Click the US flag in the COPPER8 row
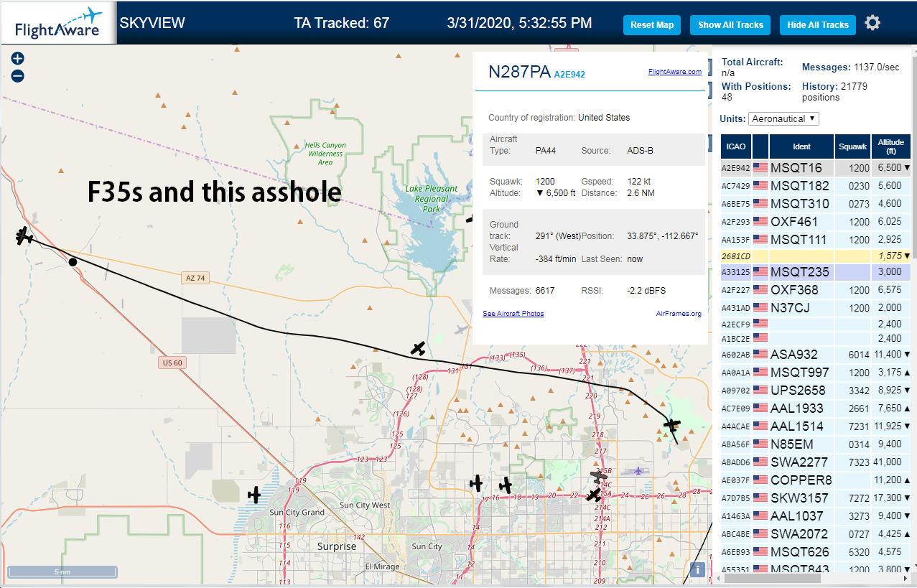 [x=760, y=480]
